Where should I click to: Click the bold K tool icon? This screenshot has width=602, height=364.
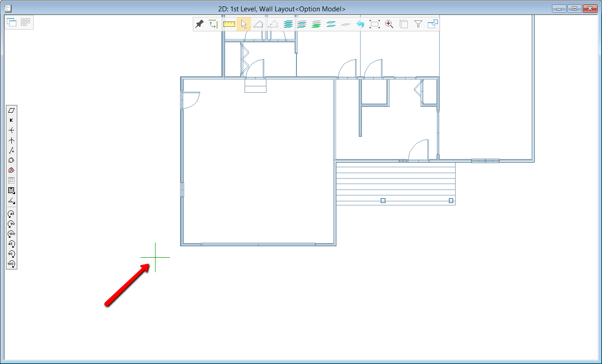pos(11,120)
